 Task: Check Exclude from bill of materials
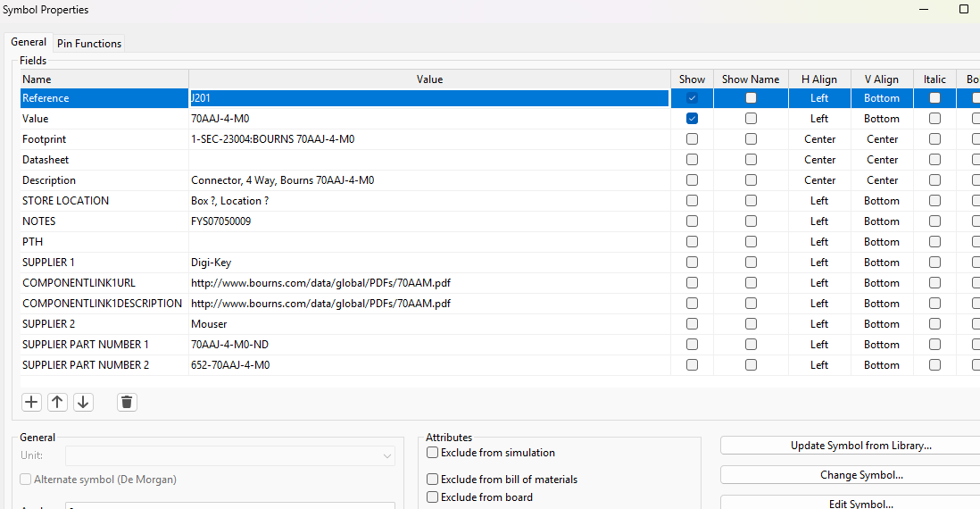[x=433, y=480]
